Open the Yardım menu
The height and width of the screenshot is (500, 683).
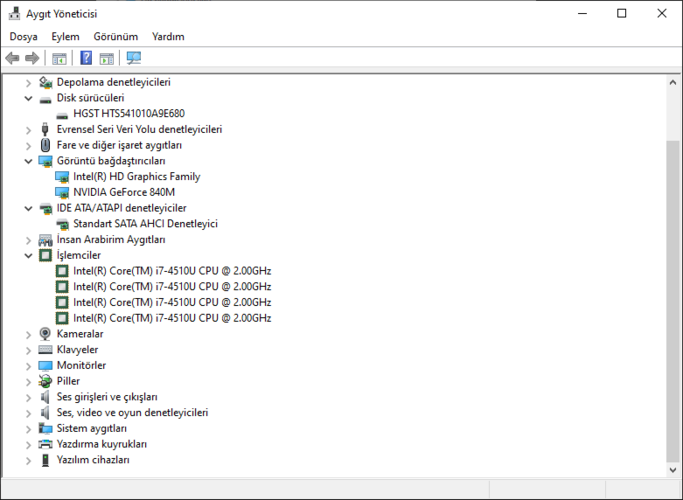click(168, 37)
